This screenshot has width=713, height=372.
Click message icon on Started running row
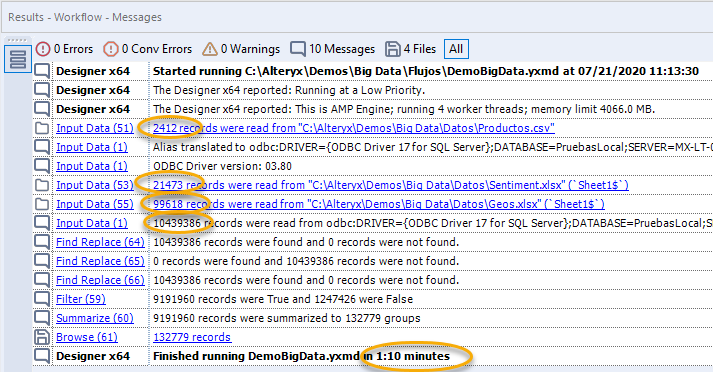[x=42, y=71]
